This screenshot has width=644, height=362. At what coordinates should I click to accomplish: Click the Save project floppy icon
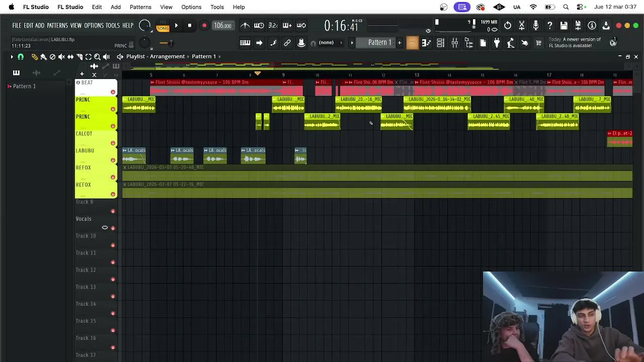[x=564, y=26]
